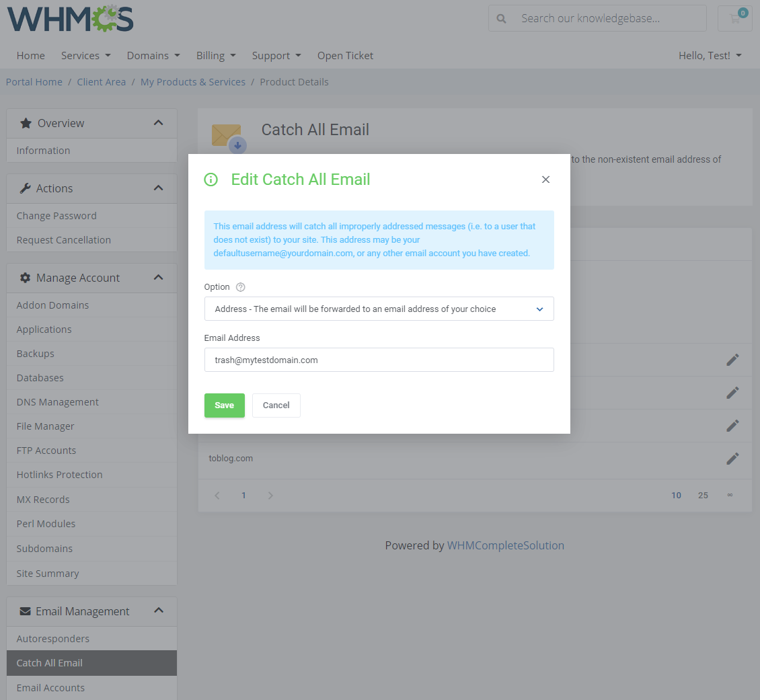Collapse the Manage Account panel
The width and height of the screenshot is (760, 700).
point(158,277)
